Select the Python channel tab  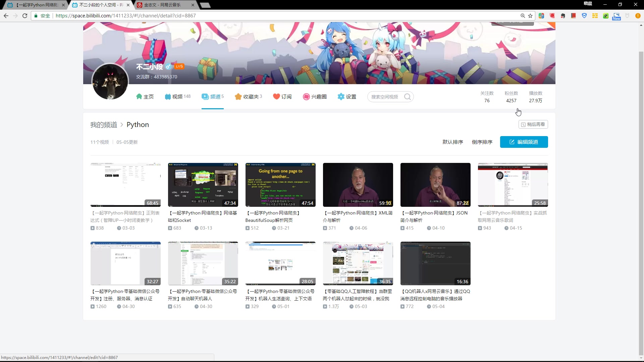(x=138, y=125)
